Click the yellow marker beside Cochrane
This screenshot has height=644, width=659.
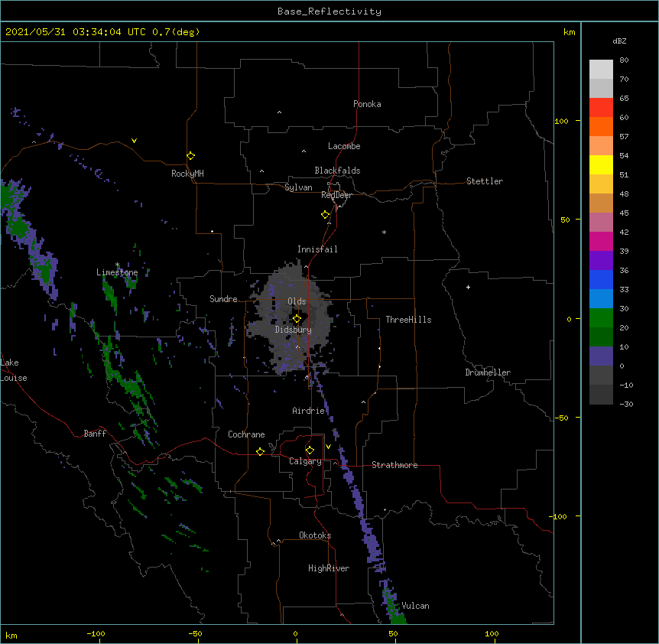coord(260,451)
